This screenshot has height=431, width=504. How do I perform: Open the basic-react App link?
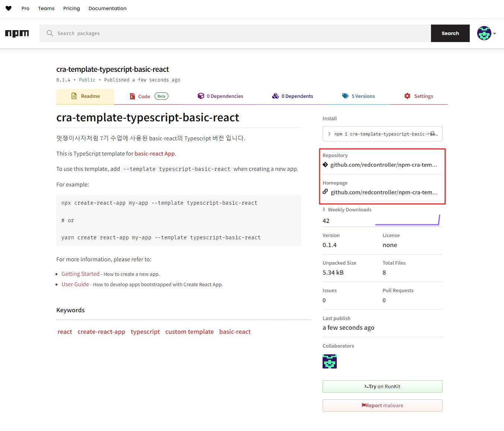(x=155, y=154)
